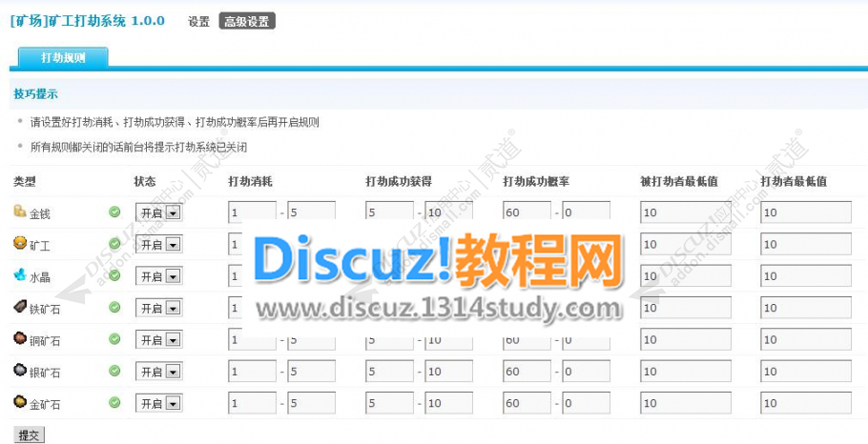The width and height of the screenshot is (868, 444).
Task: Click the blue crystal icon for 水晶
Action: [x=20, y=274]
